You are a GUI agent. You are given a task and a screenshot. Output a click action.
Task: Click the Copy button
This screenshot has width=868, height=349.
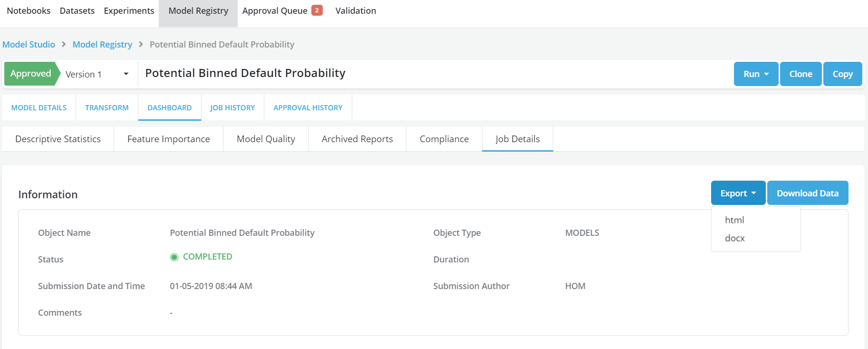842,74
